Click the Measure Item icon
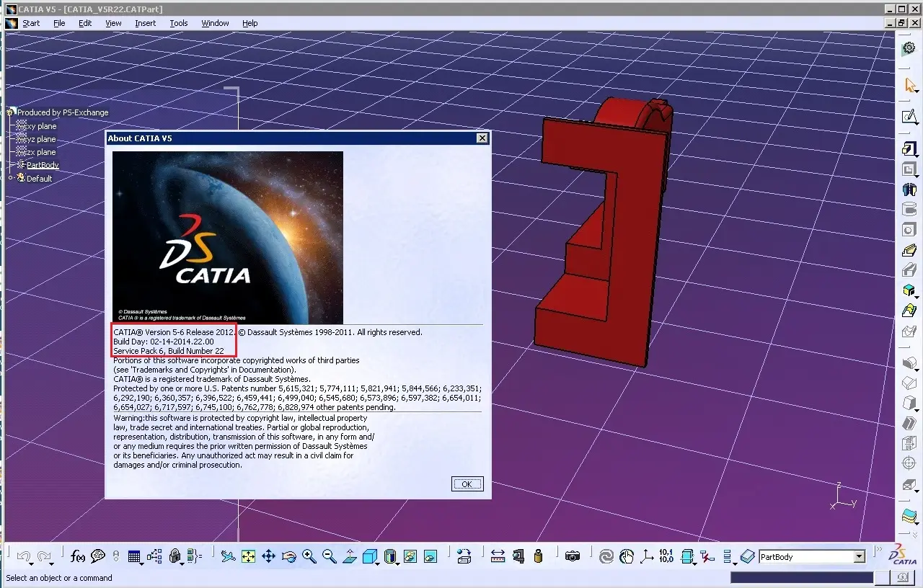 (518, 556)
